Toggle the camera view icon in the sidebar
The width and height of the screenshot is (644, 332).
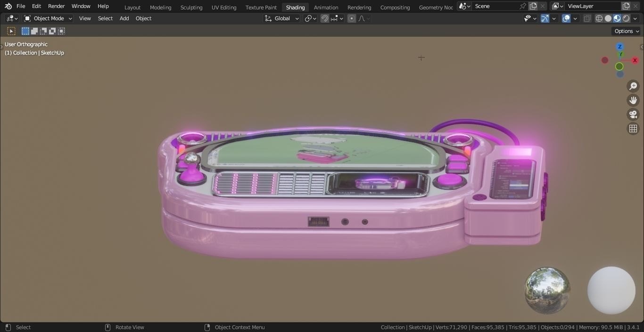click(x=633, y=114)
